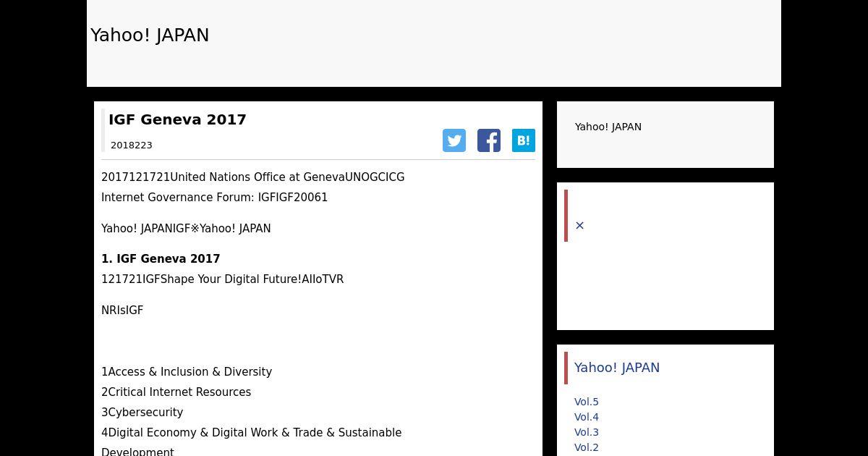Open the Yahoo! JAPAN sidebar heading link
The width and height of the screenshot is (868, 456).
pyautogui.click(x=617, y=368)
